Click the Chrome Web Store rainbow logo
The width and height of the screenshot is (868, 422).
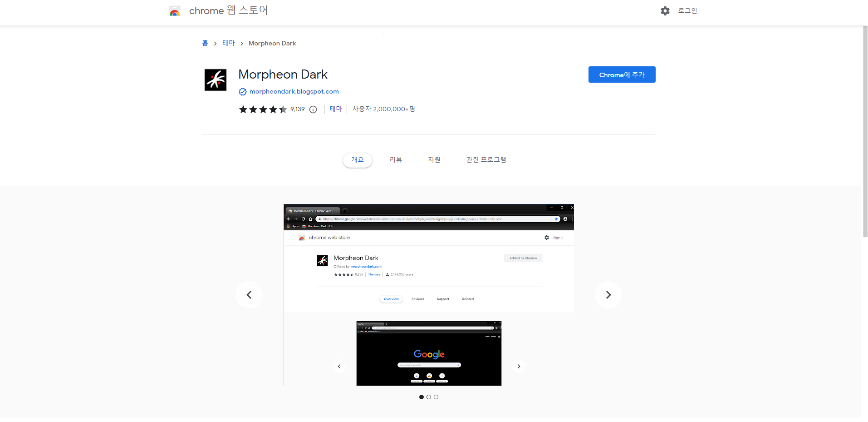pyautogui.click(x=175, y=11)
